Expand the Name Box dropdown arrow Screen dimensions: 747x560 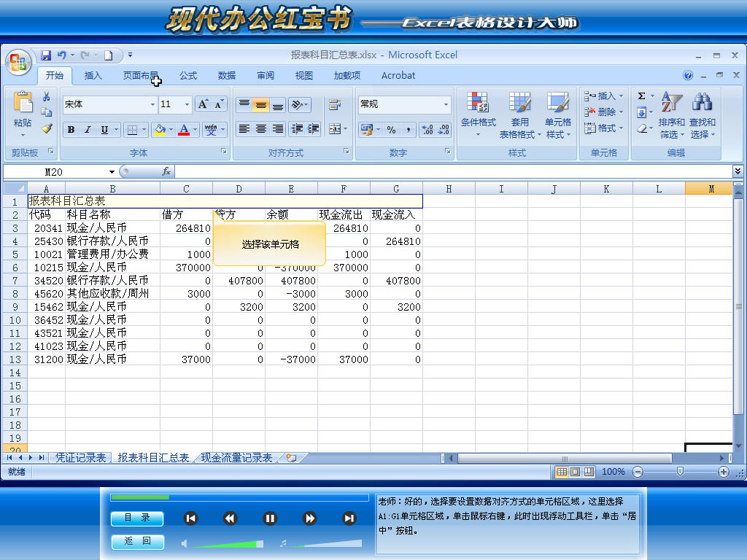click(x=112, y=172)
